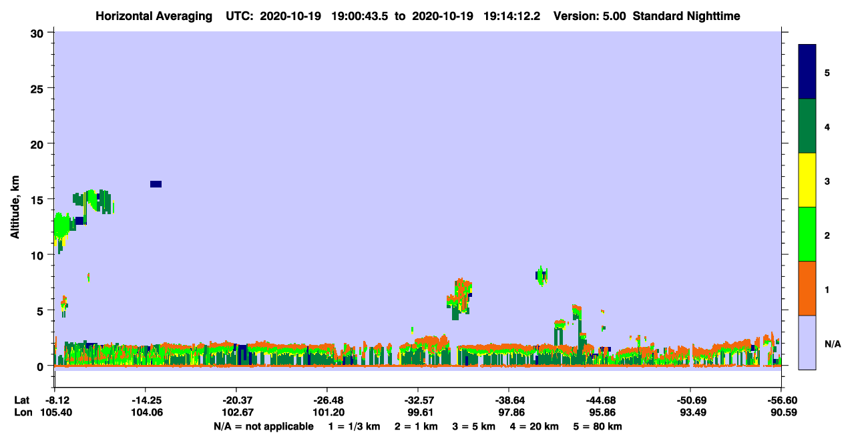868x445 pixels.
Task: Click the dark green level 4 color band
Action: [807, 126]
